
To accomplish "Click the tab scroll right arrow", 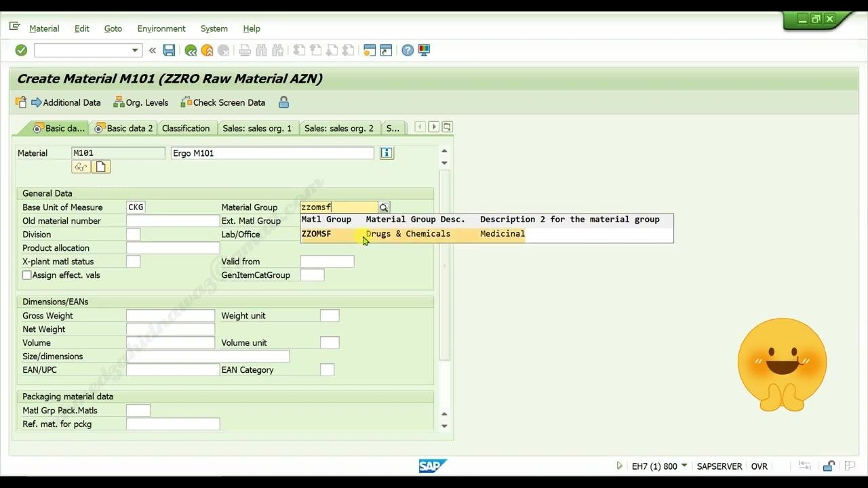I will coord(434,127).
